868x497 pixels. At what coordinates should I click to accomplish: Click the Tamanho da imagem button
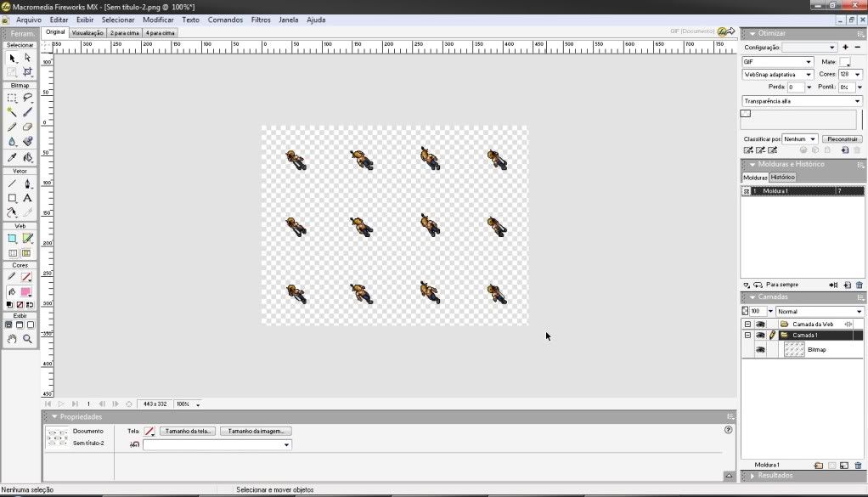pos(256,432)
